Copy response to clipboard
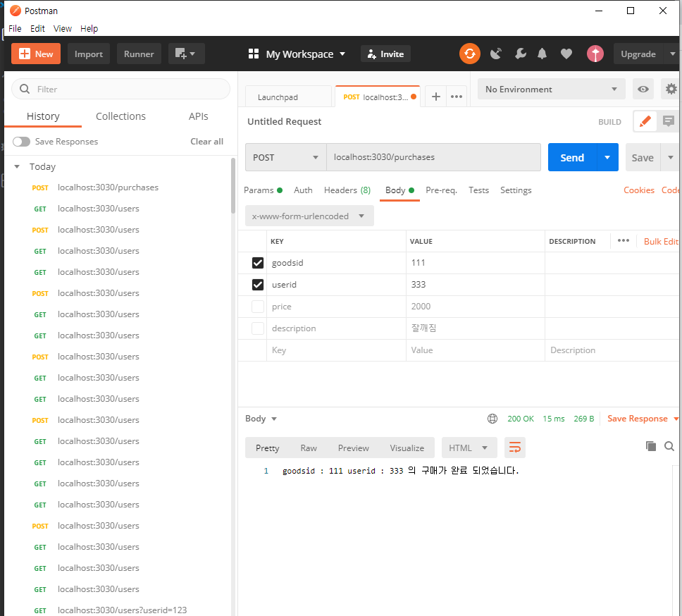 pyautogui.click(x=651, y=446)
